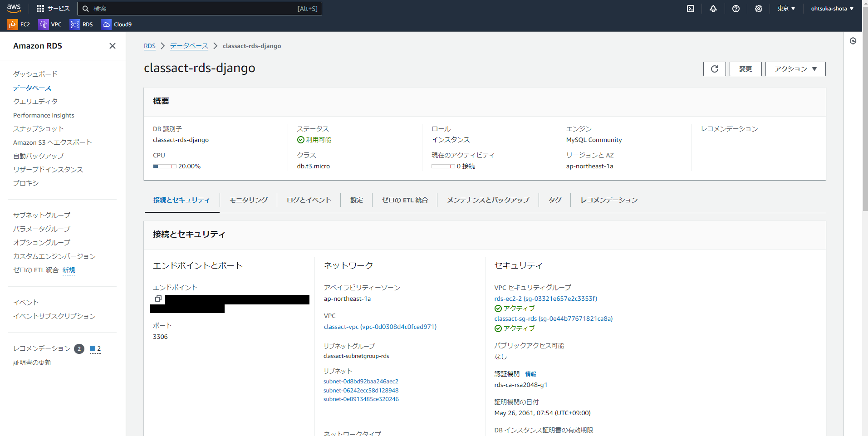This screenshot has height=436, width=868.
Task: Click the search magnifier icon
Action: (85, 9)
